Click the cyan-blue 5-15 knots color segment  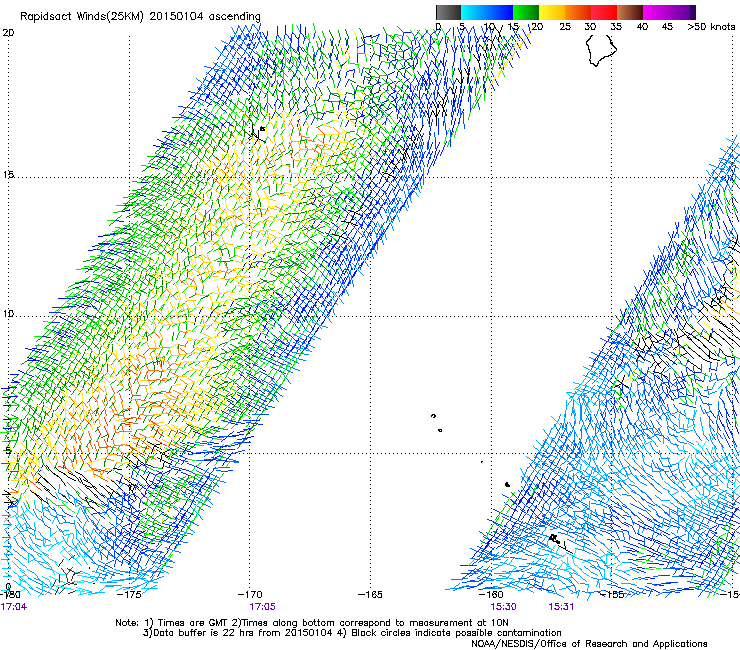click(487, 12)
